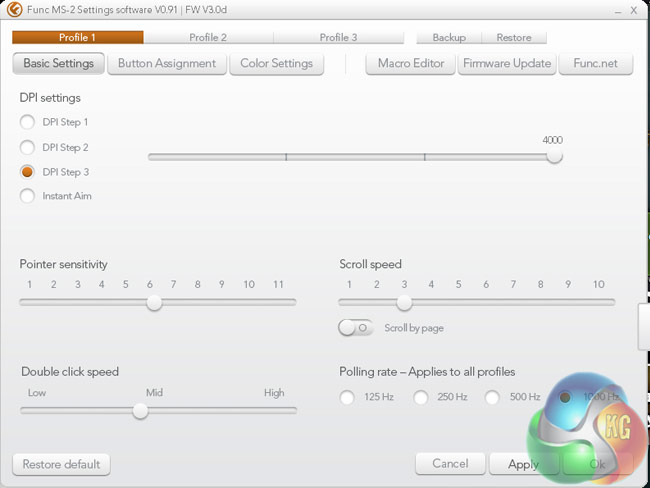
Task: Click the Scroll speed slider handle
Action: pyautogui.click(x=404, y=302)
